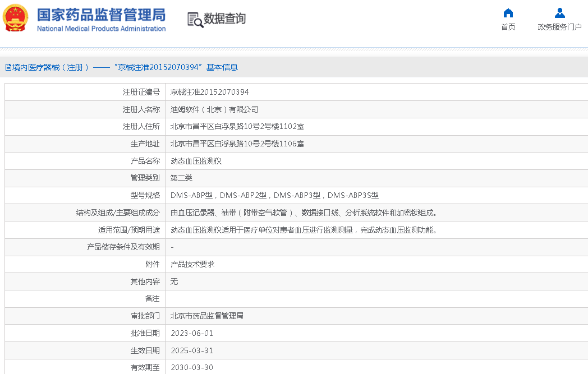This screenshot has height=374, width=588.
Task: Click the 首页 house icon
Action: (508, 13)
